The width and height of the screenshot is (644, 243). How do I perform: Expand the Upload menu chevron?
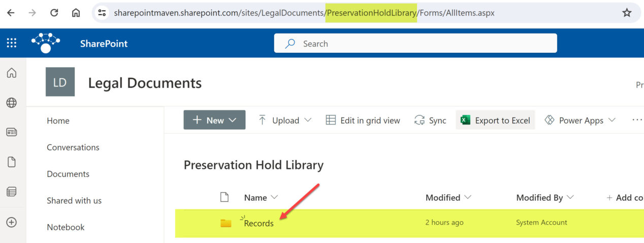[308, 120]
